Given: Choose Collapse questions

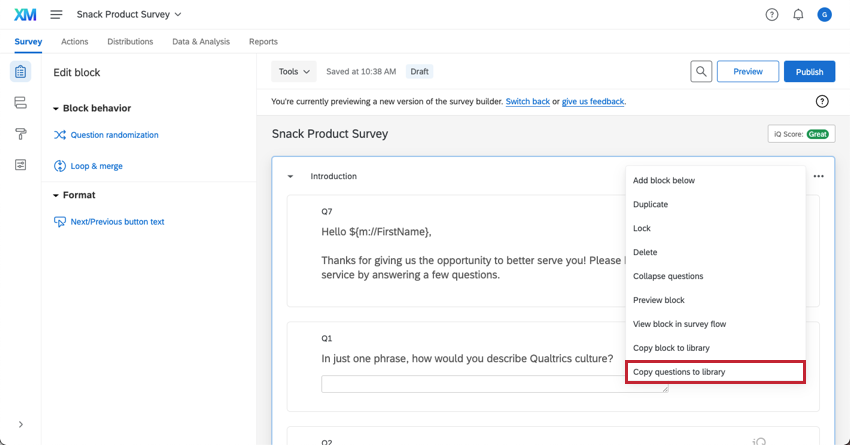Looking at the screenshot, I should pyautogui.click(x=715, y=276).
